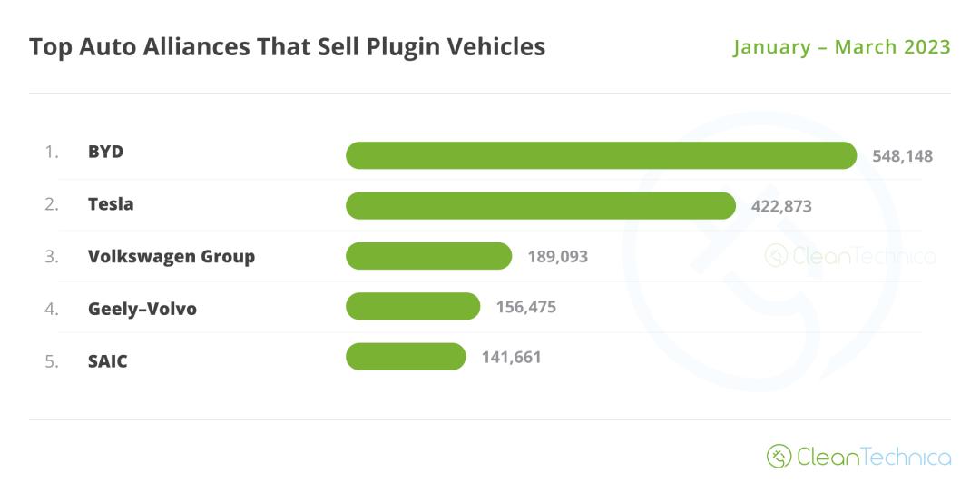Open the CleanTechnica brand name text

[x=874, y=456]
